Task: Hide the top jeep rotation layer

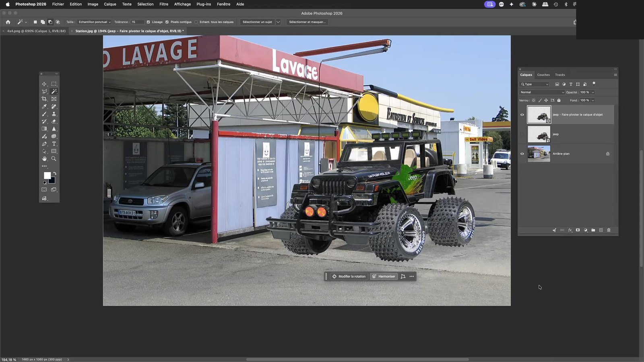Action: click(522, 115)
